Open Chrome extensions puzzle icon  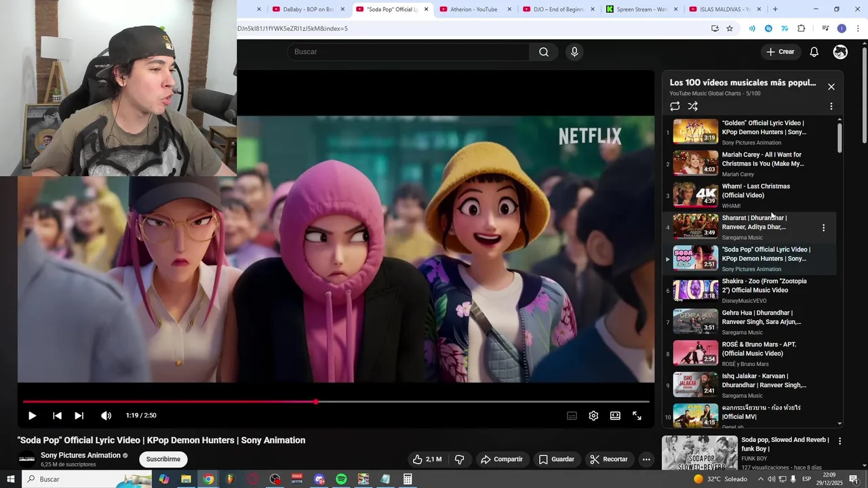802,28
